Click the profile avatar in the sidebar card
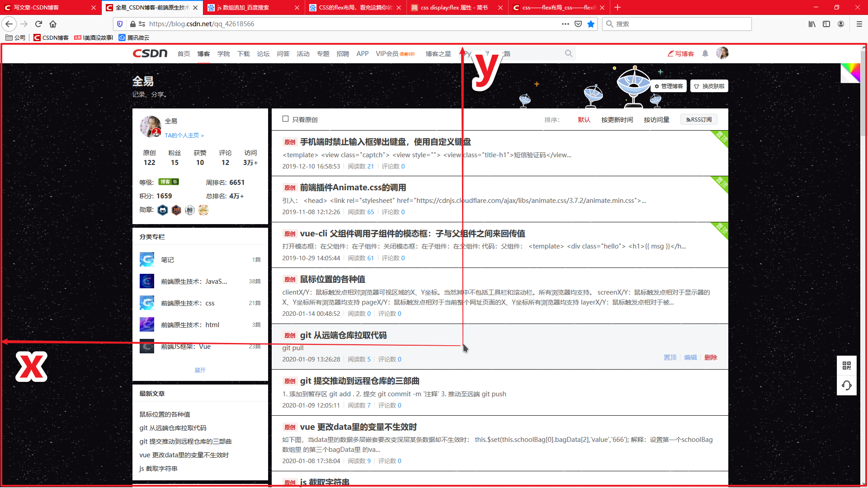Viewport: 868px width, 488px height. point(151,127)
